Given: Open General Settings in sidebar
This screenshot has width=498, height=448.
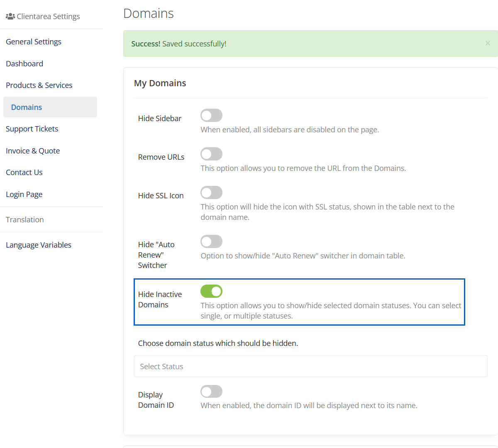Looking at the screenshot, I should pyautogui.click(x=34, y=42).
